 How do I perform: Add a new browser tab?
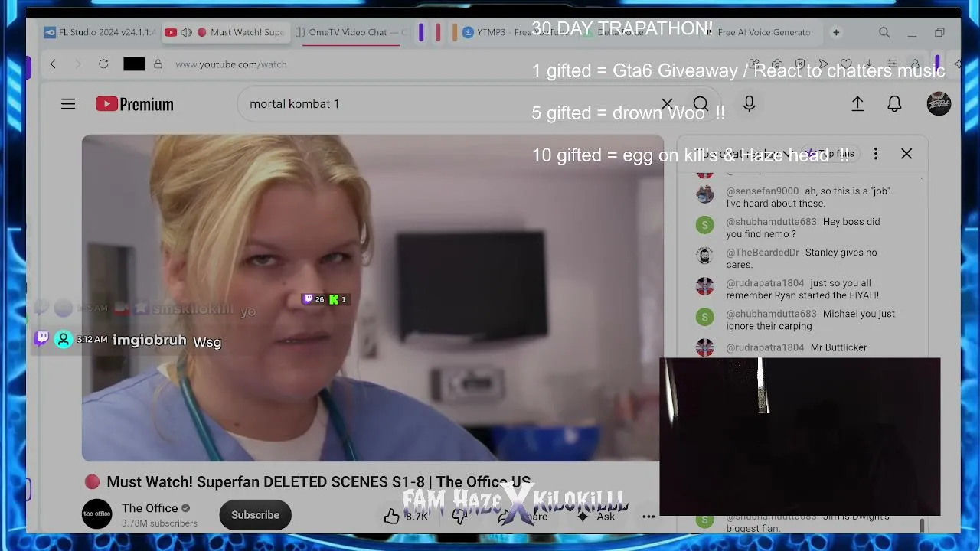(x=836, y=33)
